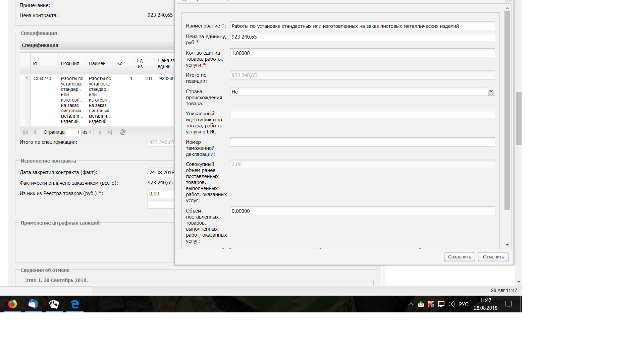Expand the country of origin dropdown
The width and height of the screenshot is (644, 362).
pos(491,92)
